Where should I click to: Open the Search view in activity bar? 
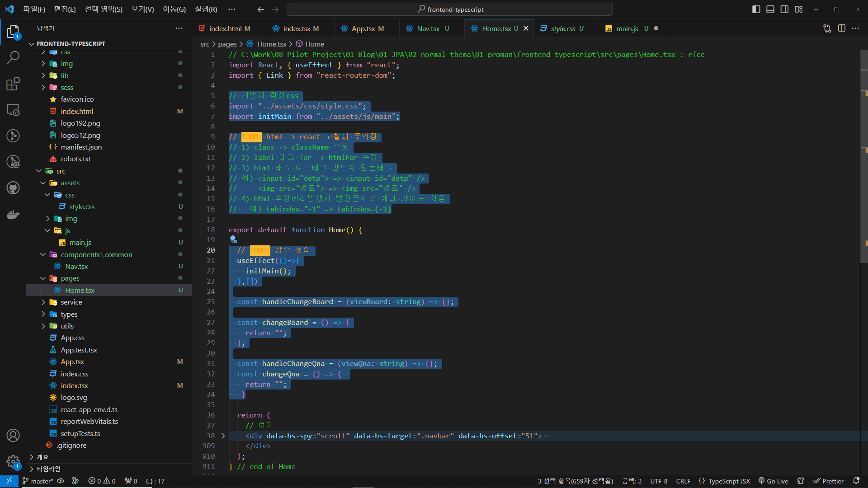(13, 57)
